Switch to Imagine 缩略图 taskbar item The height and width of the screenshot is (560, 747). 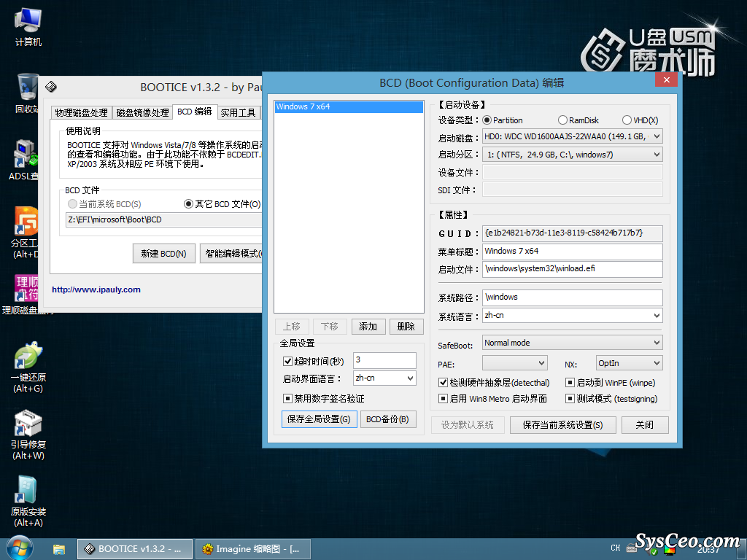[x=253, y=549]
